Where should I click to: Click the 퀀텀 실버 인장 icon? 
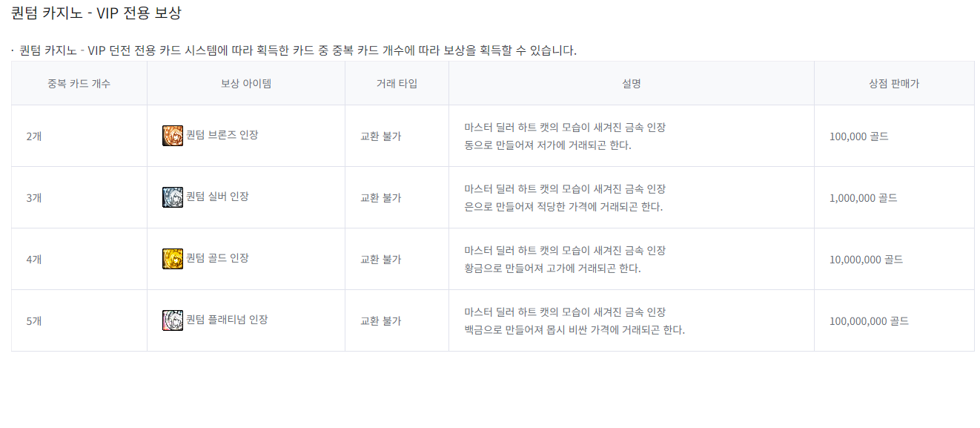click(x=172, y=197)
